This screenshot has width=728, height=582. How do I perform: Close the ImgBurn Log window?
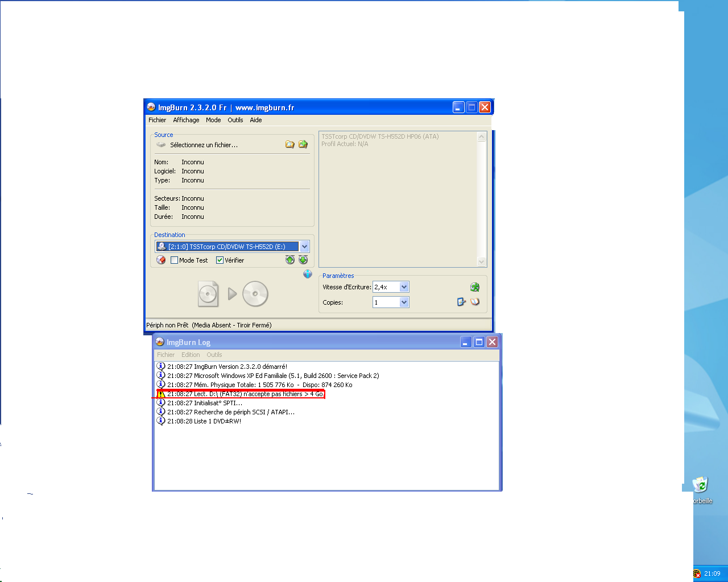(492, 342)
